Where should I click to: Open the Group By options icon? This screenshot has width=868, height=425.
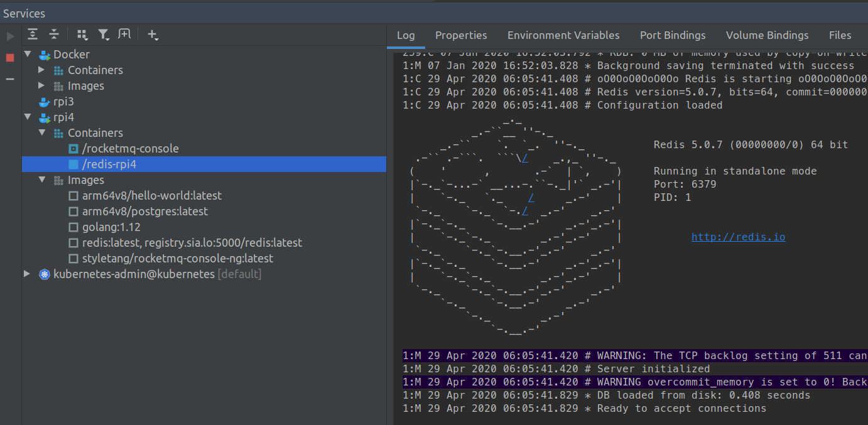[82, 35]
